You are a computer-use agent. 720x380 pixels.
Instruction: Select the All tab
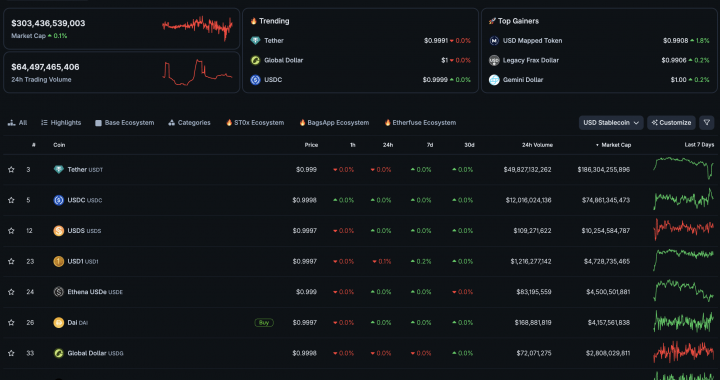[x=17, y=123]
